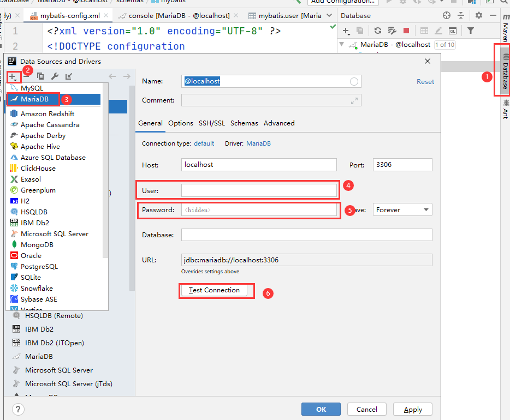Close the console MariaDB tab
Viewport: 510px width, 420px height.
[x=236, y=15]
